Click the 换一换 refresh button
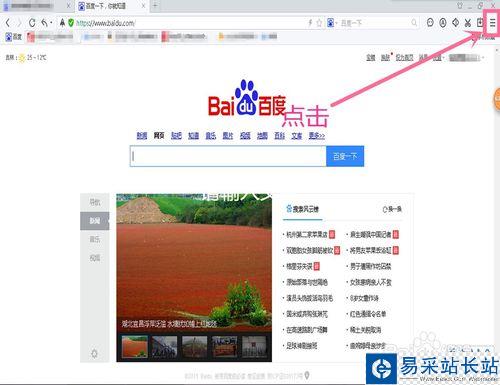 coord(392,209)
